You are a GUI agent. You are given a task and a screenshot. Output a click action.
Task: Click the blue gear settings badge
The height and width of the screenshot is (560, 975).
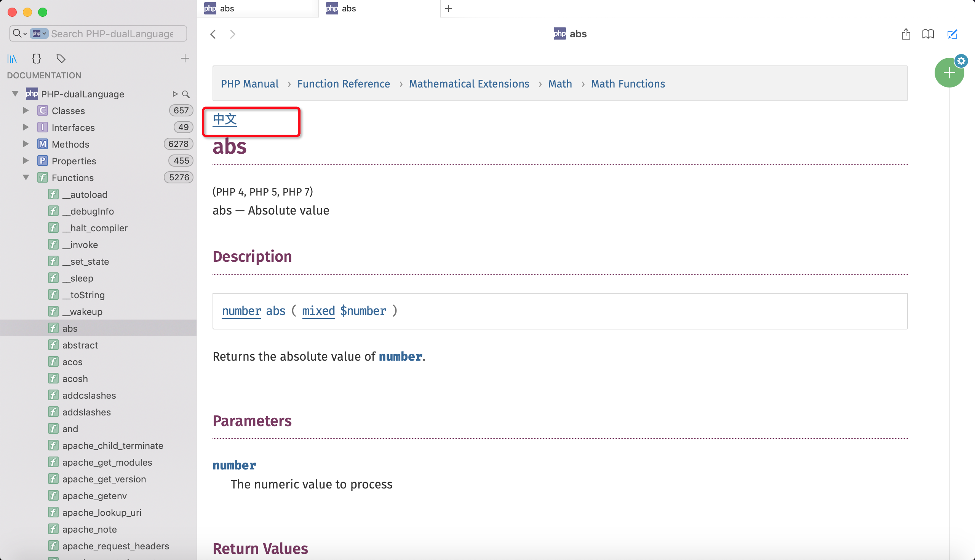pyautogui.click(x=961, y=61)
